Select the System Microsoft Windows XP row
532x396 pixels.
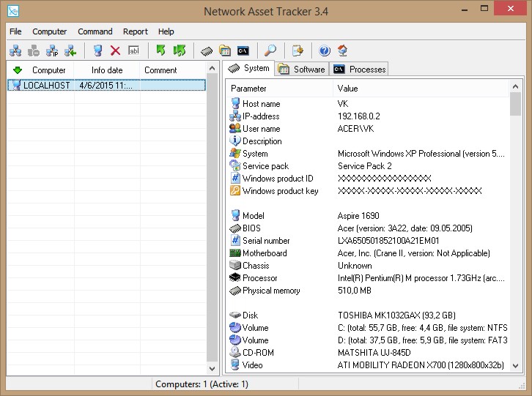[368, 154]
